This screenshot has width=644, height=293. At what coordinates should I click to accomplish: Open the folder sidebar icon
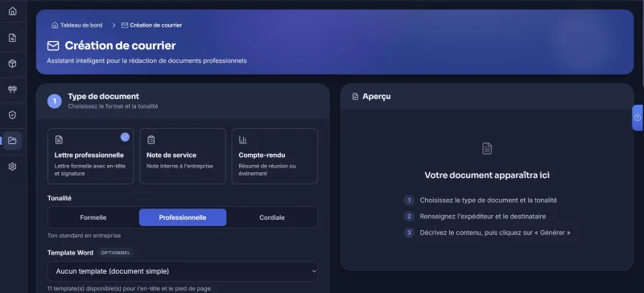pos(12,141)
